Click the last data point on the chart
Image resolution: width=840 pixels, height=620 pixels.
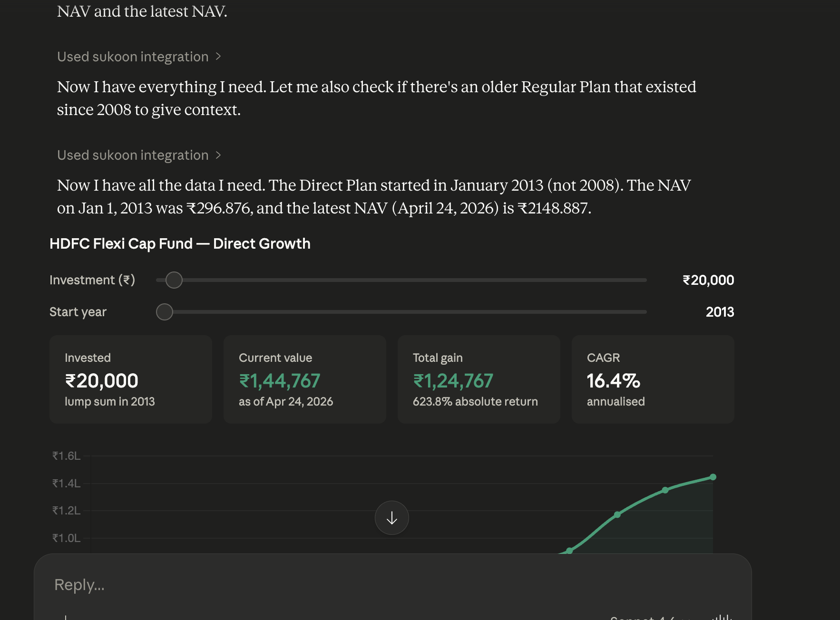713,477
